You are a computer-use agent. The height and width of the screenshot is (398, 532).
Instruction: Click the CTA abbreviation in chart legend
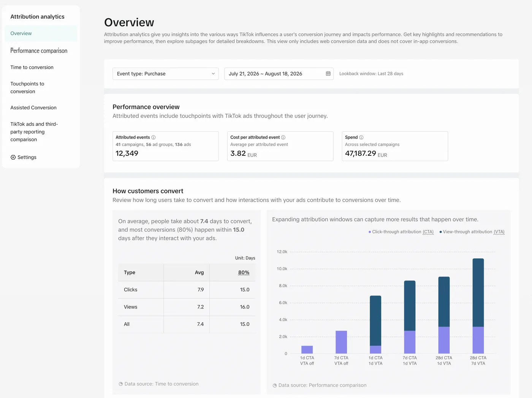coord(428,232)
